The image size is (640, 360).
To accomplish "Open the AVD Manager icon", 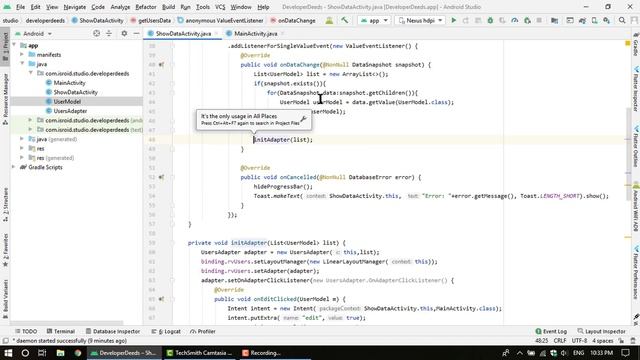I will (x=595, y=20).
